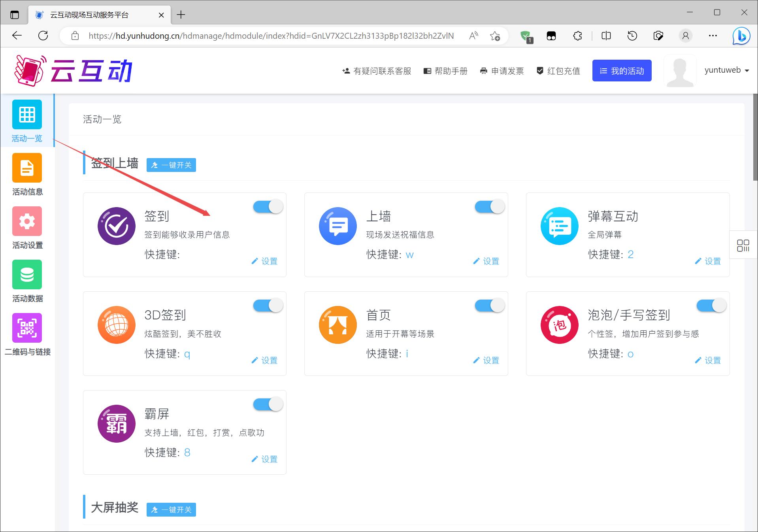The height and width of the screenshot is (532, 758).
Task: Select 活动一览 in the left sidebar
Action: 27,121
